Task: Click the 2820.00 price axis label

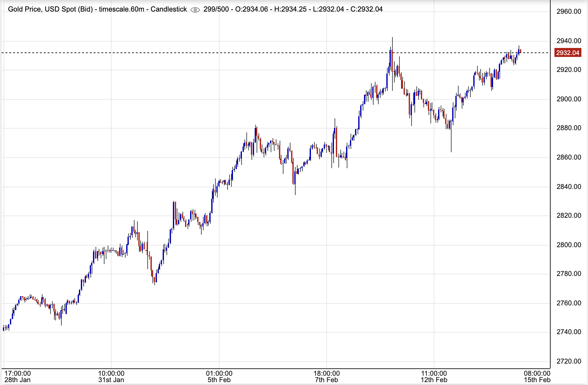Action: pos(569,216)
